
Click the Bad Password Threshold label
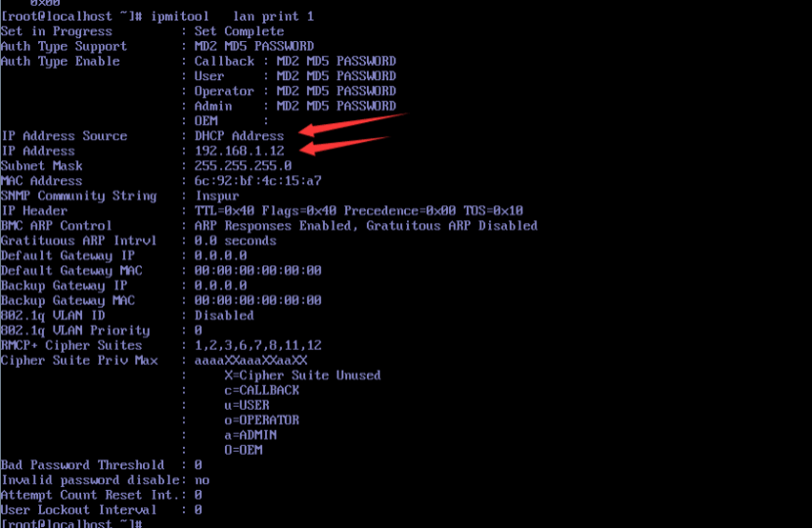(83, 464)
